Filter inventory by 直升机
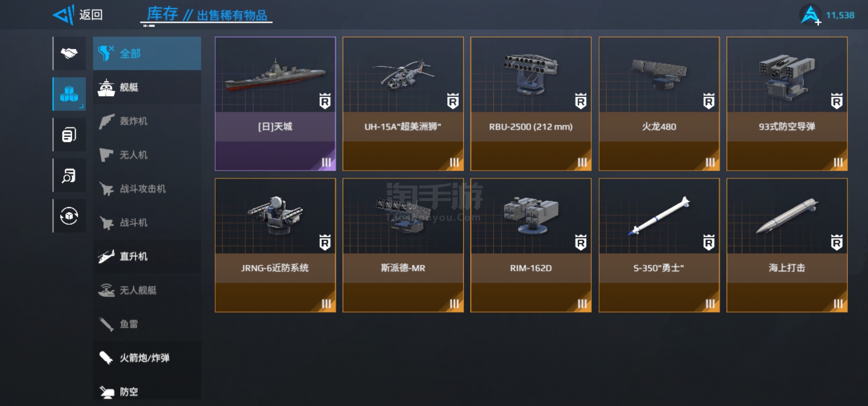This screenshot has height=406, width=868. pyautogui.click(x=147, y=256)
